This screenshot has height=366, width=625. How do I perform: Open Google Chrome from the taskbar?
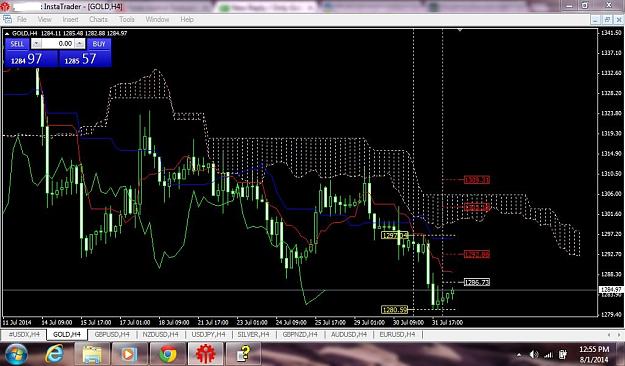168,354
